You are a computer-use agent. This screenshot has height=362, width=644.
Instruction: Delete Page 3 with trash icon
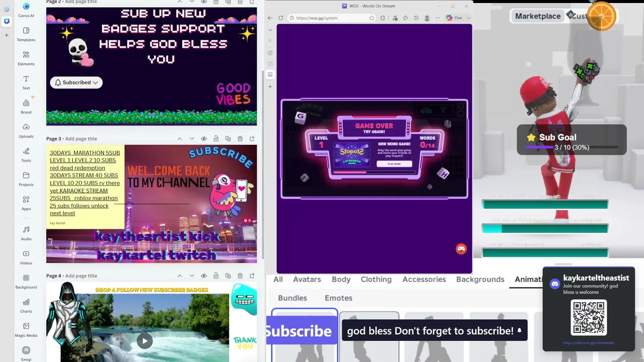[x=240, y=139]
